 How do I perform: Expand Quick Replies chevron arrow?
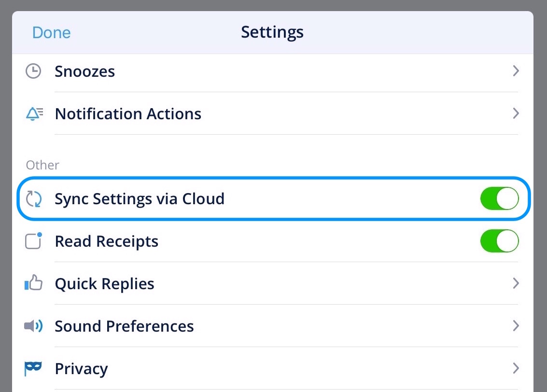click(x=516, y=283)
